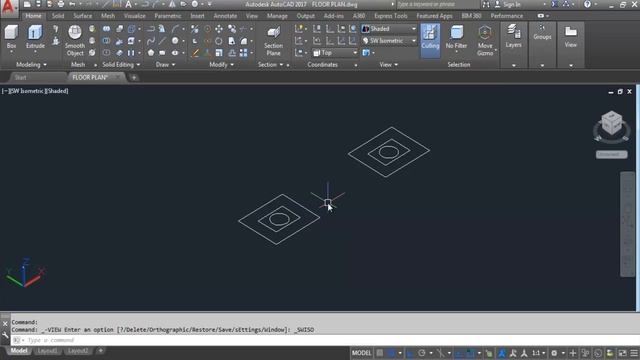Open the Groups panel button

542,32
